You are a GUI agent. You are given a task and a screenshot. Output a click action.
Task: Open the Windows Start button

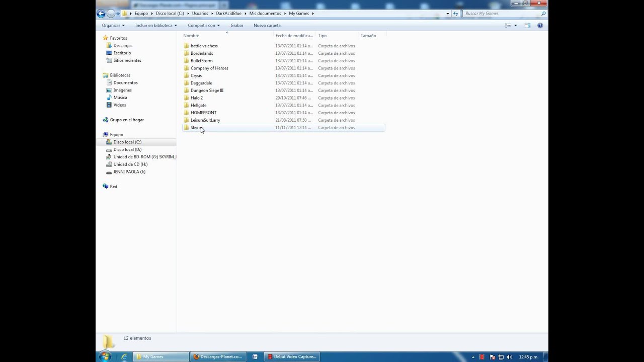(x=105, y=356)
